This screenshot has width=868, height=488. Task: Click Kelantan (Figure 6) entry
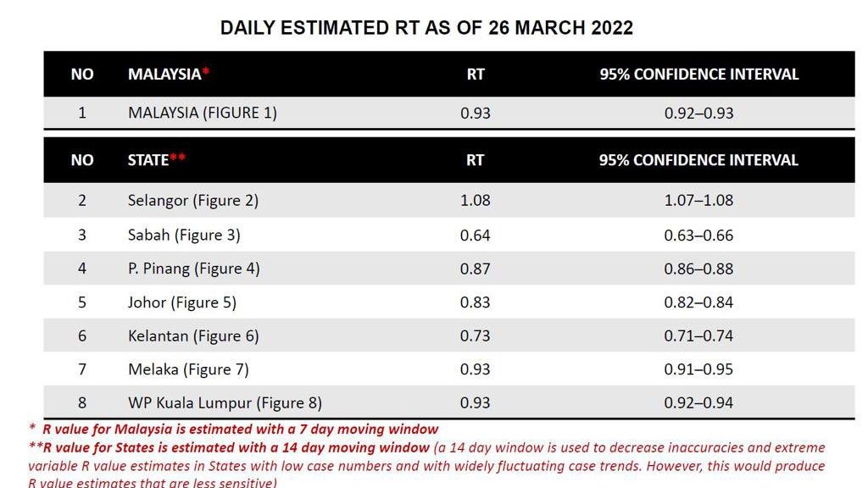coord(193,335)
